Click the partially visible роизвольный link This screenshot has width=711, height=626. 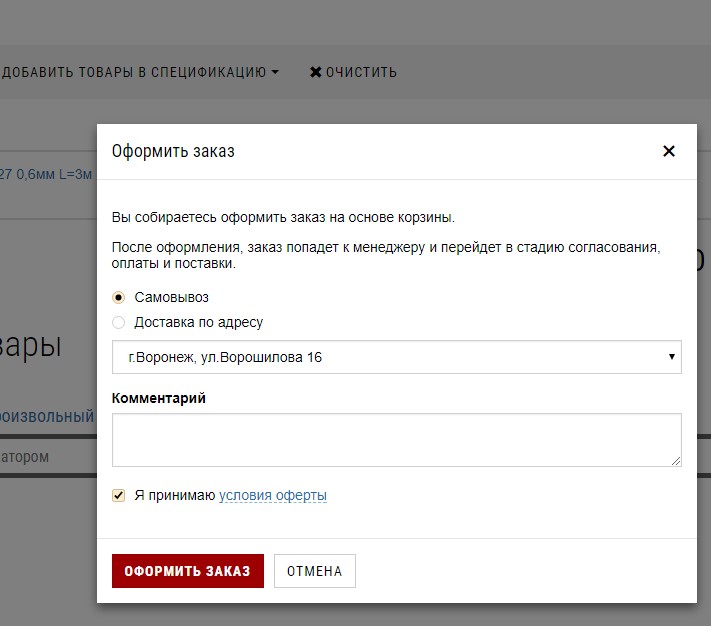click(x=47, y=416)
